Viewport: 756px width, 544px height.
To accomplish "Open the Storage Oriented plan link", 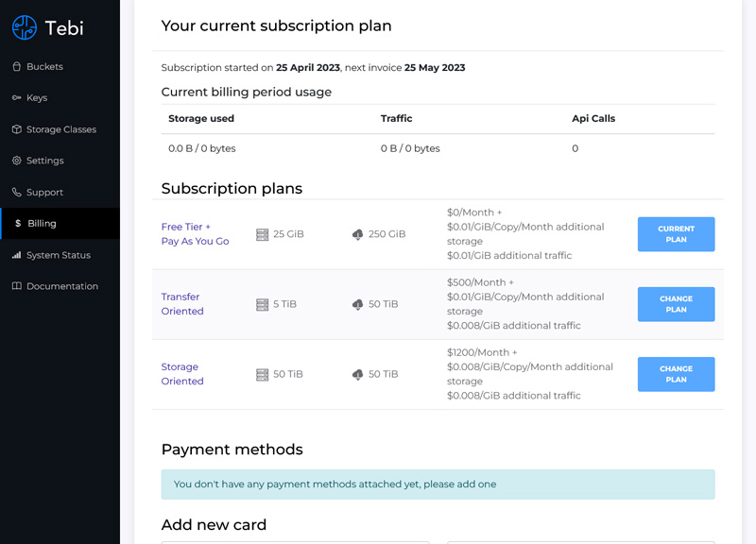I will click(x=181, y=374).
